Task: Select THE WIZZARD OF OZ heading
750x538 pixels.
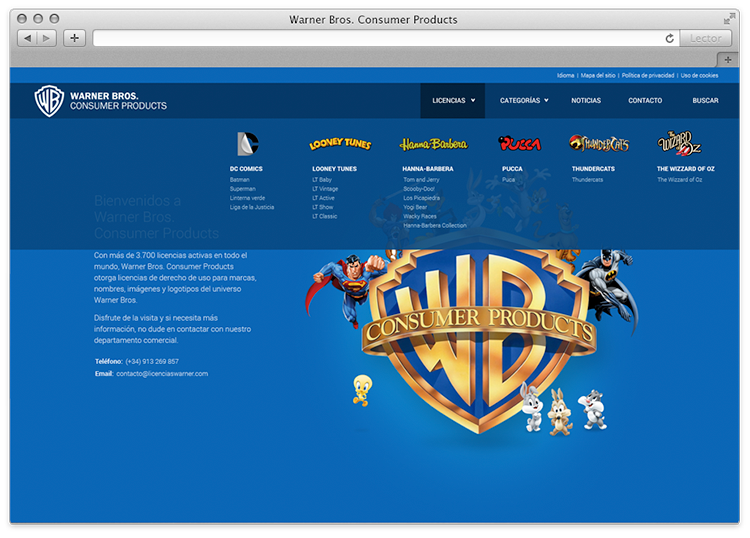Action: [x=685, y=169]
